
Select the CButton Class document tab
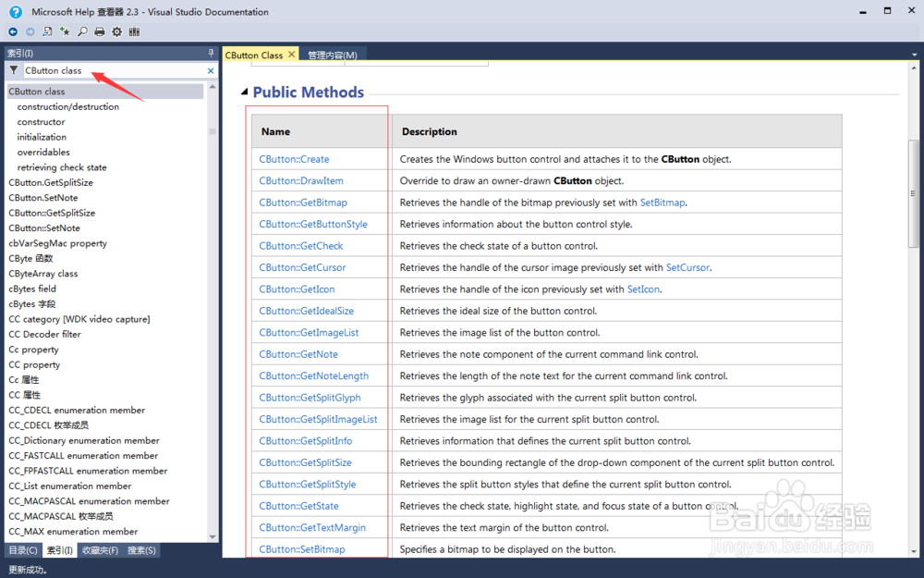point(254,55)
